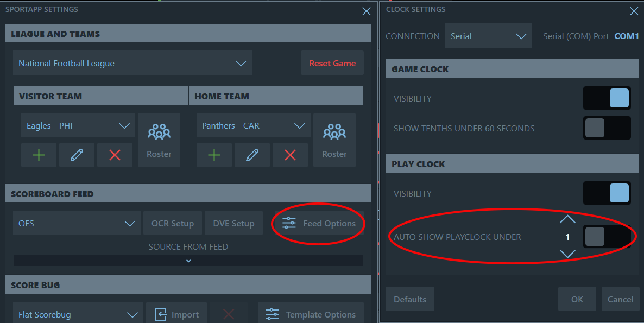Viewport: 644px width, 323px height.
Task: Increase auto show playclock value
Action: tap(567, 219)
